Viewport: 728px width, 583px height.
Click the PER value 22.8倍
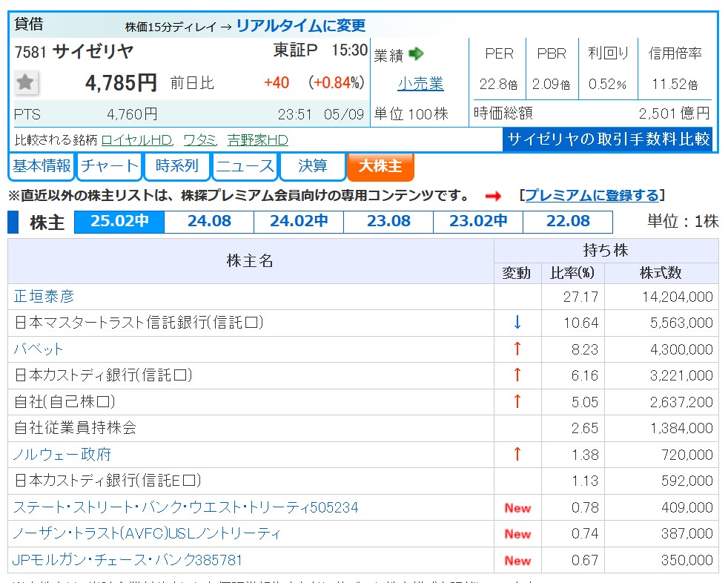[498, 85]
